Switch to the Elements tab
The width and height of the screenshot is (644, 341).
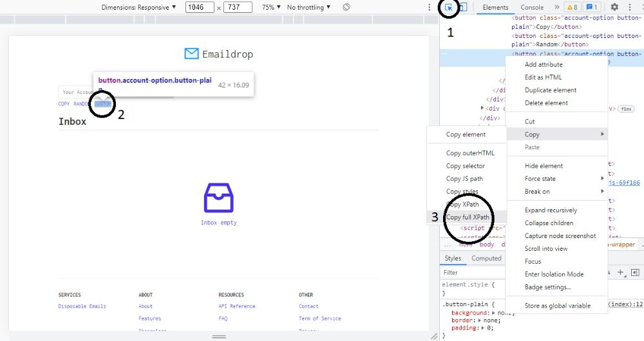[x=495, y=7]
